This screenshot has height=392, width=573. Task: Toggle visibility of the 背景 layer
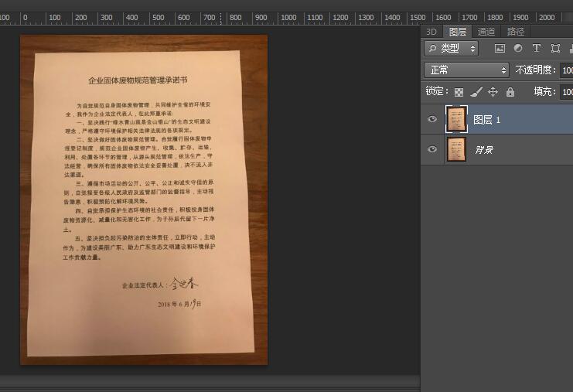click(x=432, y=149)
